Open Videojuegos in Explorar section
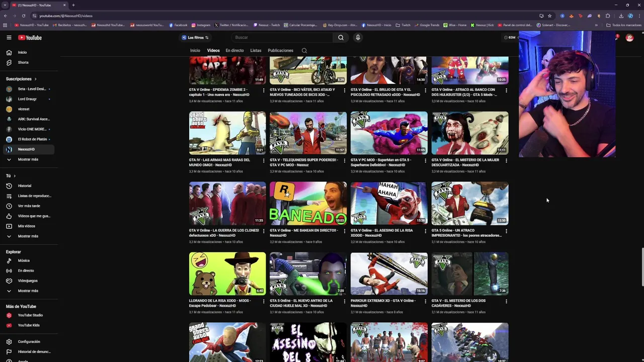Image resolution: width=644 pixels, height=362 pixels. (x=27, y=281)
